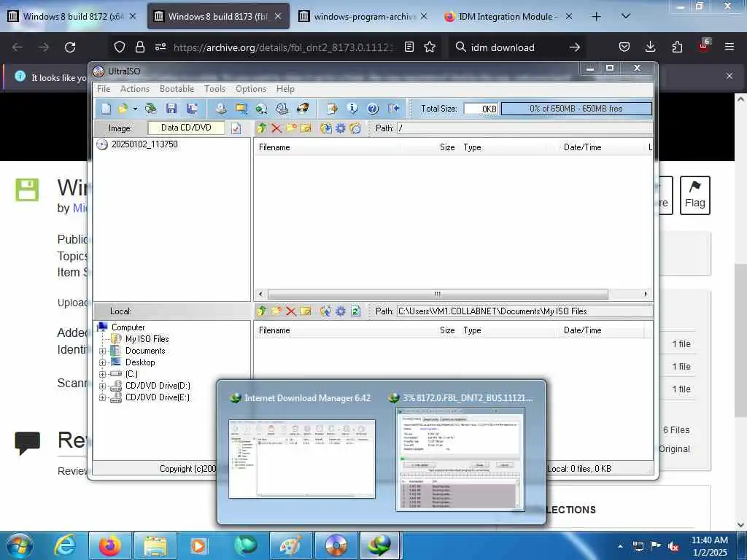Expand the Documents tree node
This screenshot has height=560, width=747.
[102, 351]
